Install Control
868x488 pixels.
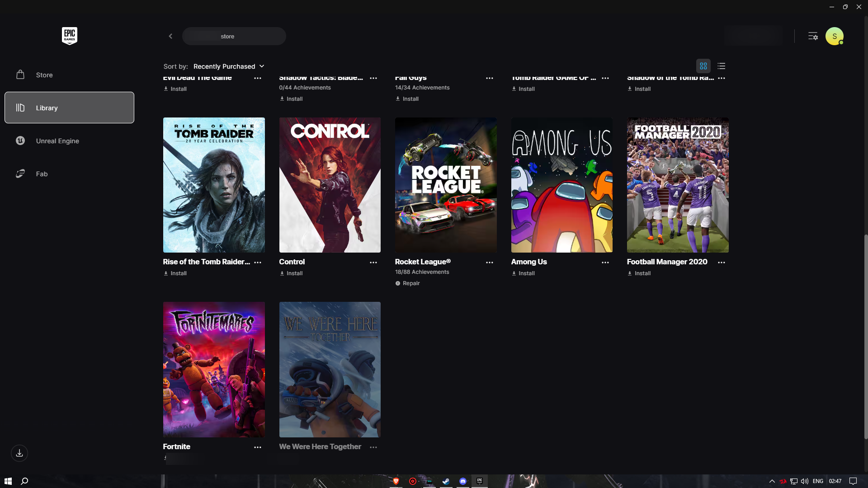(x=291, y=273)
